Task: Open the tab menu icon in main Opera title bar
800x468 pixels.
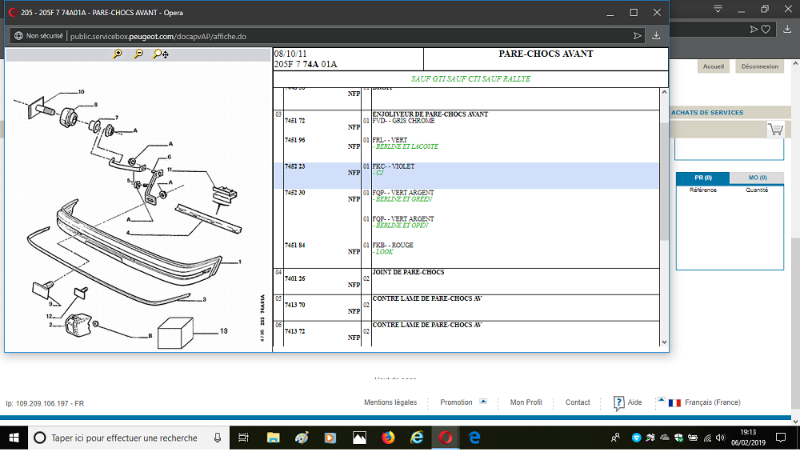Action: pyautogui.click(x=718, y=9)
